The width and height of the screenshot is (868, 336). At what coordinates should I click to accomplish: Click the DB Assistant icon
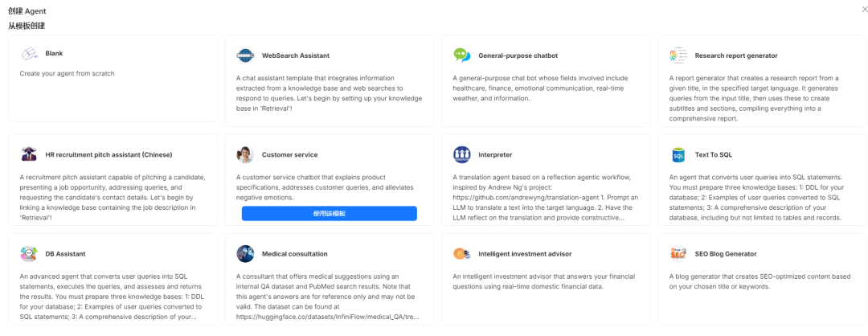point(29,254)
